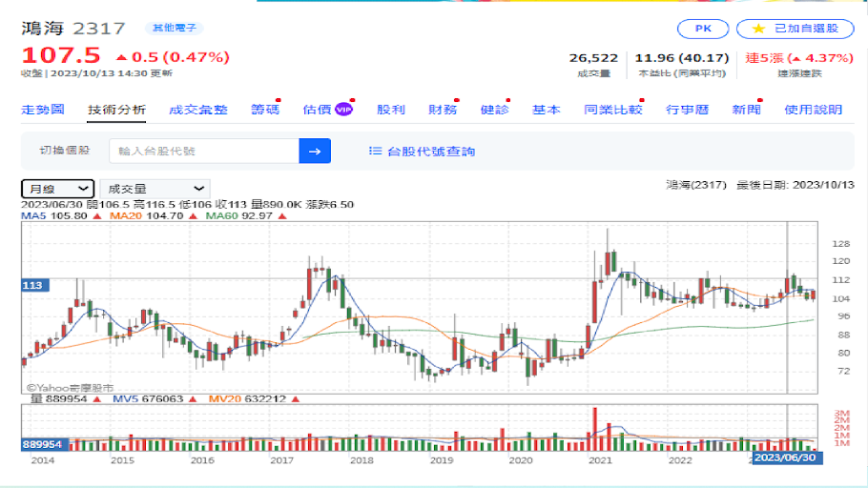The image size is (868, 488).
Task: Click the MA60 92.97 legend text
Action: click(238, 215)
